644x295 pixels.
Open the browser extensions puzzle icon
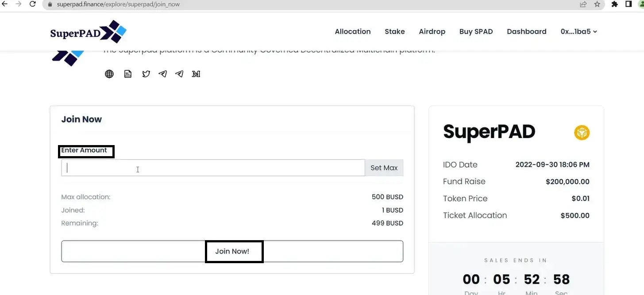pyautogui.click(x=614, y=4)
